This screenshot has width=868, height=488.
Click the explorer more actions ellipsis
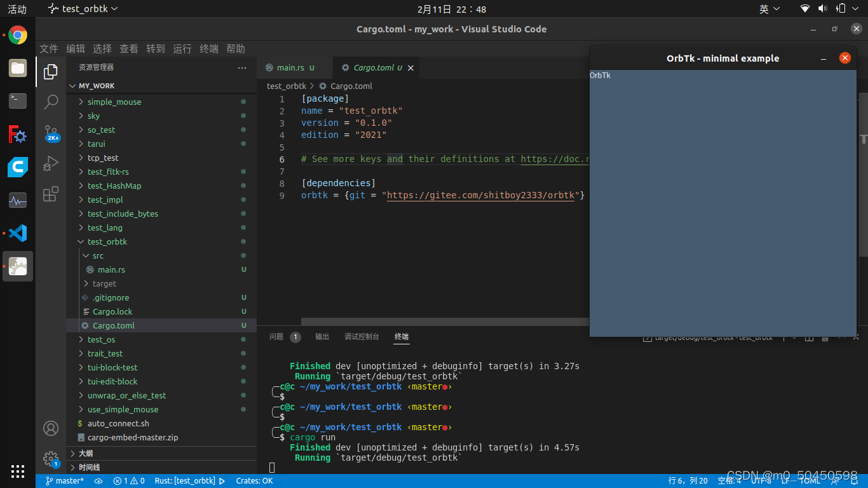coord(242,67)
